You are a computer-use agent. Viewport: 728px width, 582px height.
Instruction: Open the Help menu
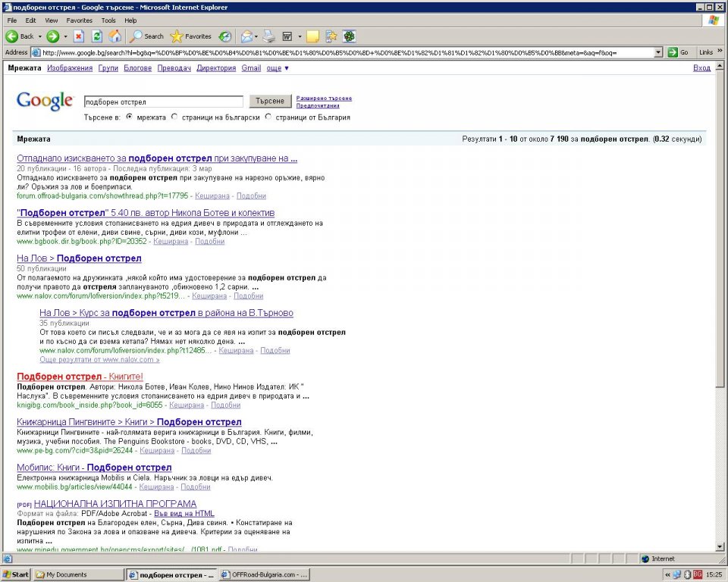point(130,20)
